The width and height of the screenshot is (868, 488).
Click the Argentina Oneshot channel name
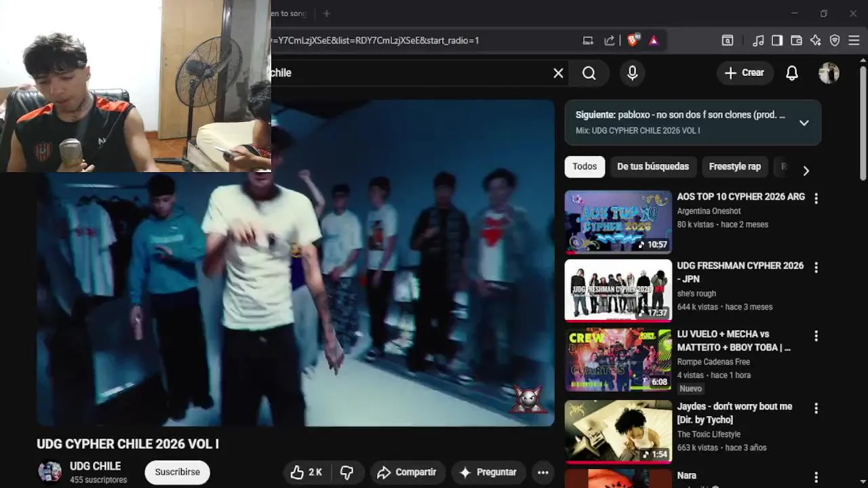tap(709, 211)
